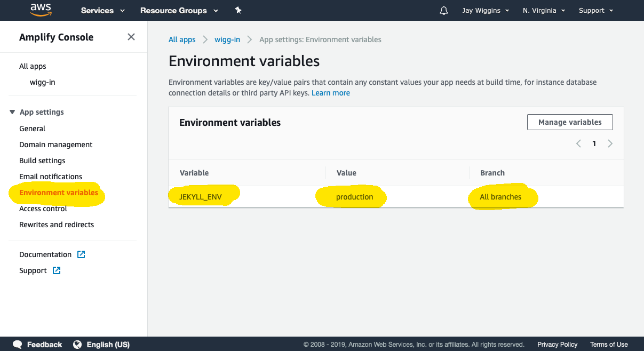Screen dimensions: 644x351
Task: Open the Support link in the sidebar
Action: click(x=33, y=270)
